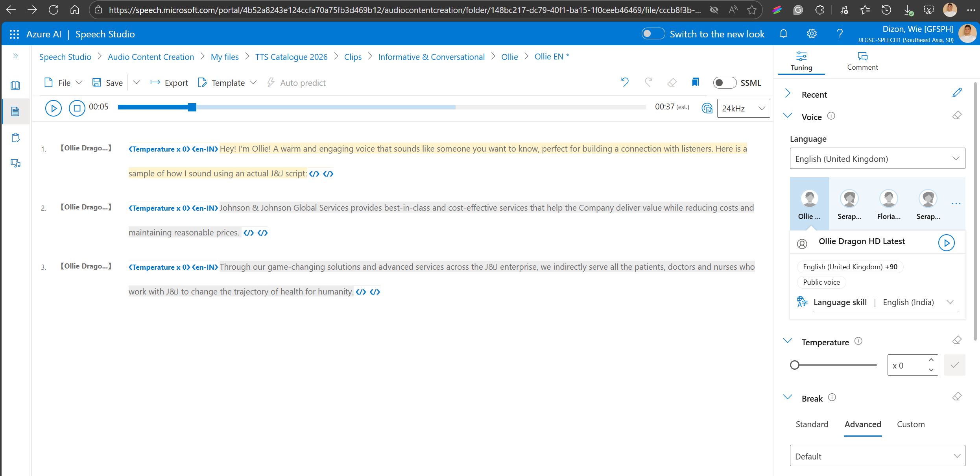
Task: Open the 24kHz output format dropdown
Action: coord(743,108)
